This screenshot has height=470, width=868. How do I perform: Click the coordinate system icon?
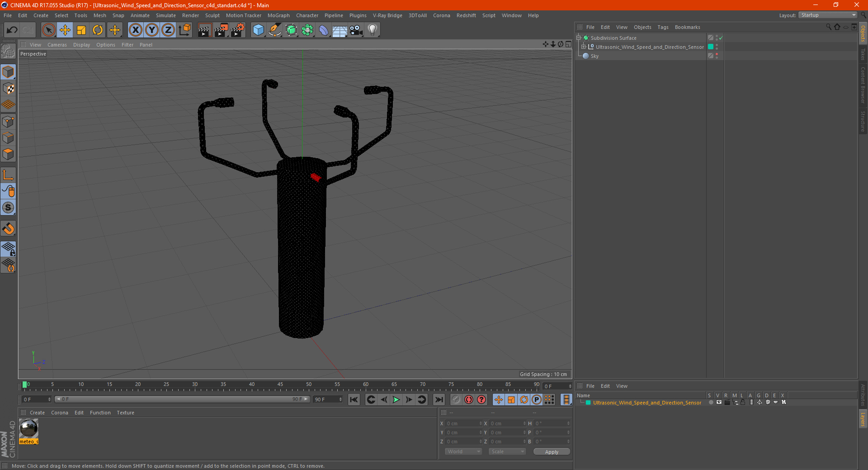coord(184,30)
